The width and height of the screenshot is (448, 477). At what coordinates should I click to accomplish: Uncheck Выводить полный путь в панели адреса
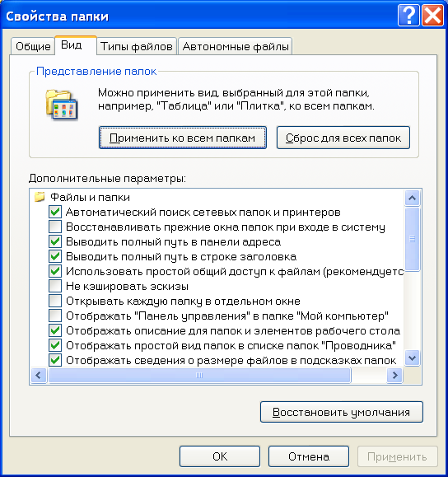(55, 241)
